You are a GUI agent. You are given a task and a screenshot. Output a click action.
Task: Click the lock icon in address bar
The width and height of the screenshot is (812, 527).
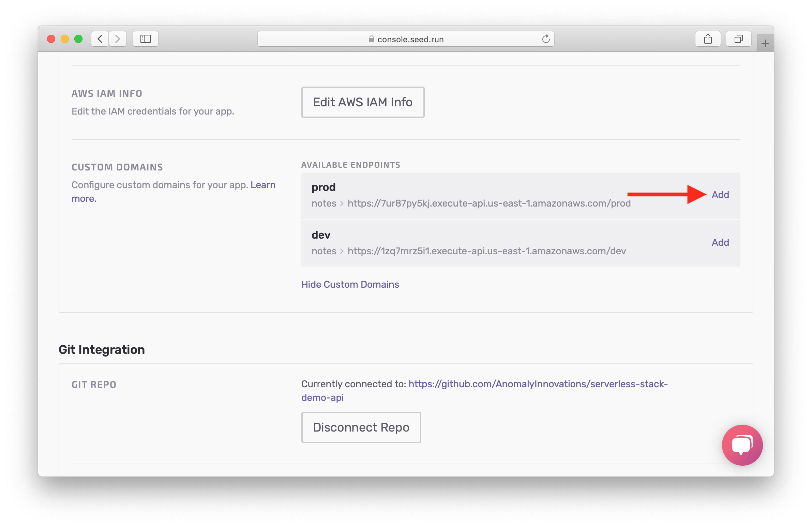point(371,39)
